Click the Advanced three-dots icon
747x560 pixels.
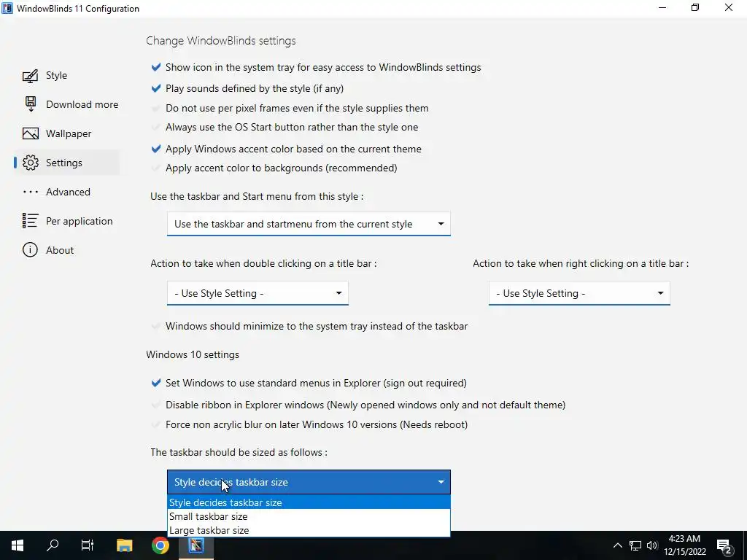pyautogui.click(x=30, y=192)
